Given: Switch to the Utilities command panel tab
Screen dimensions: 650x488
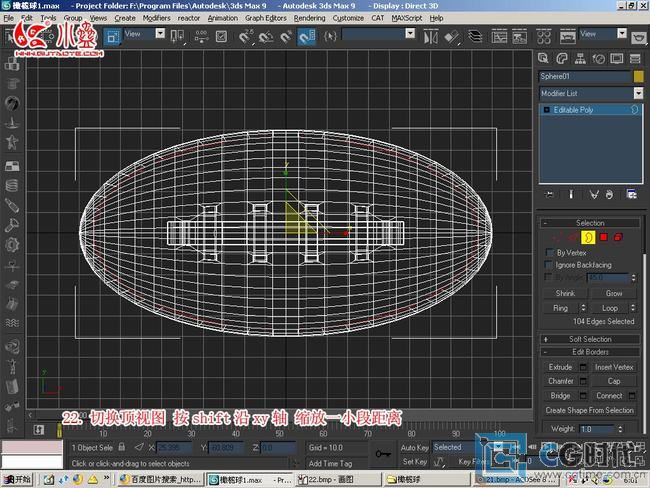Looking at the screenshot, I should [x=635, y=58].
